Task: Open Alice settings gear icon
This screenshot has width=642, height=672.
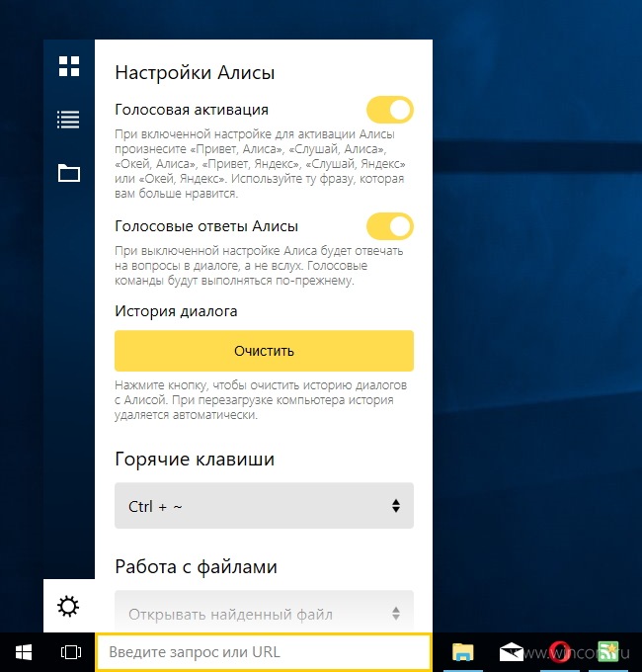Action: click(68, 606)
